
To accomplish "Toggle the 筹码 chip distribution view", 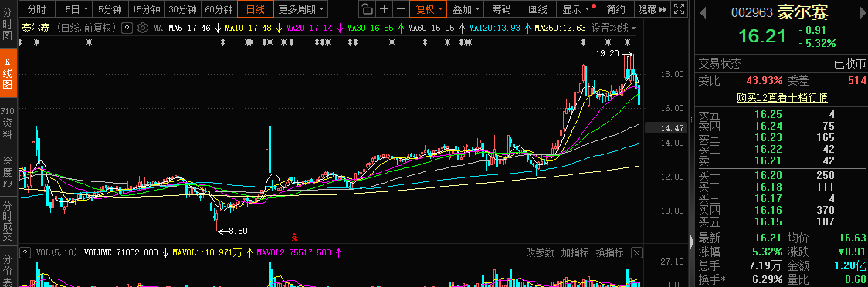I will pyautogui.click(x=501, y=8).
